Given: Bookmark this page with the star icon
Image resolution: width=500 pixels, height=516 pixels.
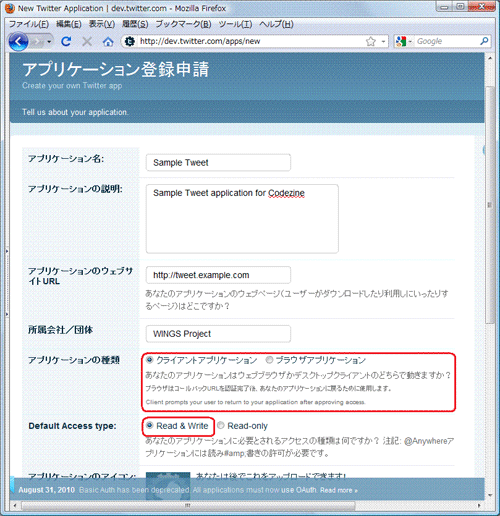Looking at the screenshot, I should tap(371, 41).
